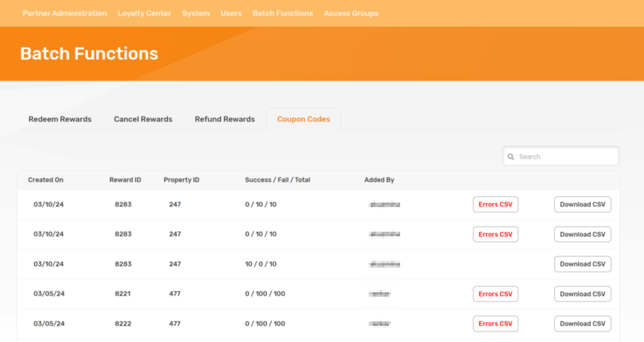The width and height of the screenshot is (644, 342).
Task: Focus the Search input field
Action: click(x=566, y=157)
